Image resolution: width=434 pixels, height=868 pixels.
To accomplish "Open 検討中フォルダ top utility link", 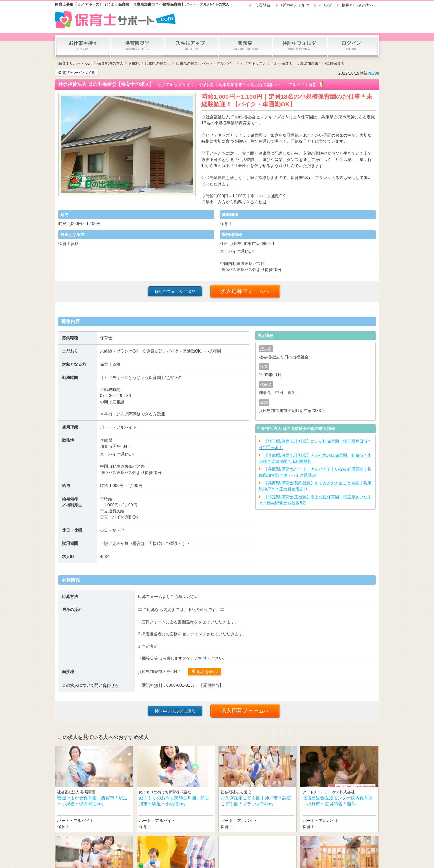I will pos(295,5).
